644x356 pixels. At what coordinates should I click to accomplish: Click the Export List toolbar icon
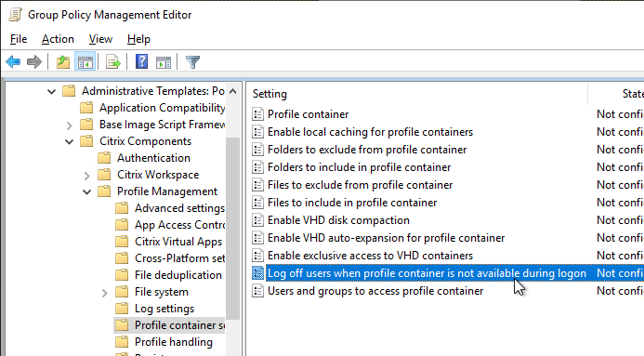pos(113,62)
